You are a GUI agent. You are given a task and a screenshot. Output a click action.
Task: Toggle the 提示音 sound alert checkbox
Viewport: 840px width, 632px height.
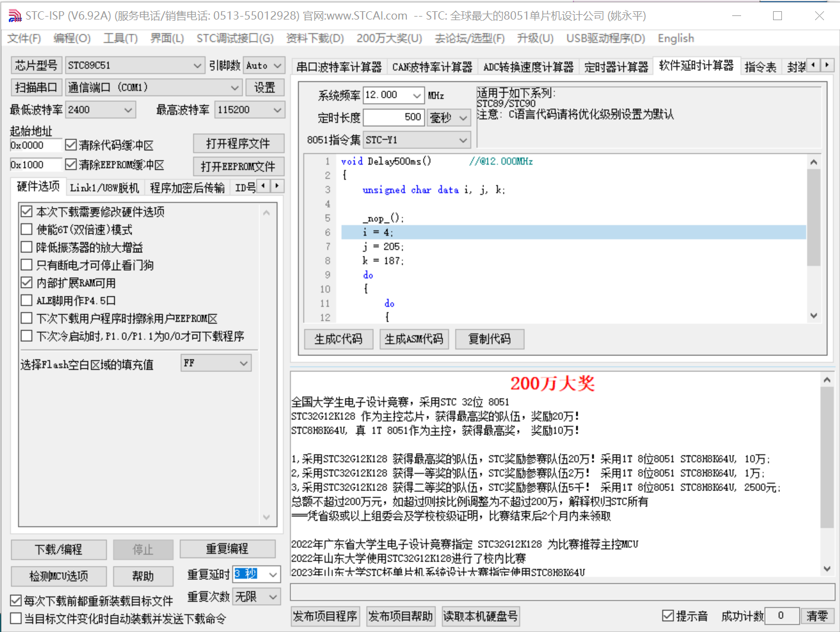click(x=668, y=615)
